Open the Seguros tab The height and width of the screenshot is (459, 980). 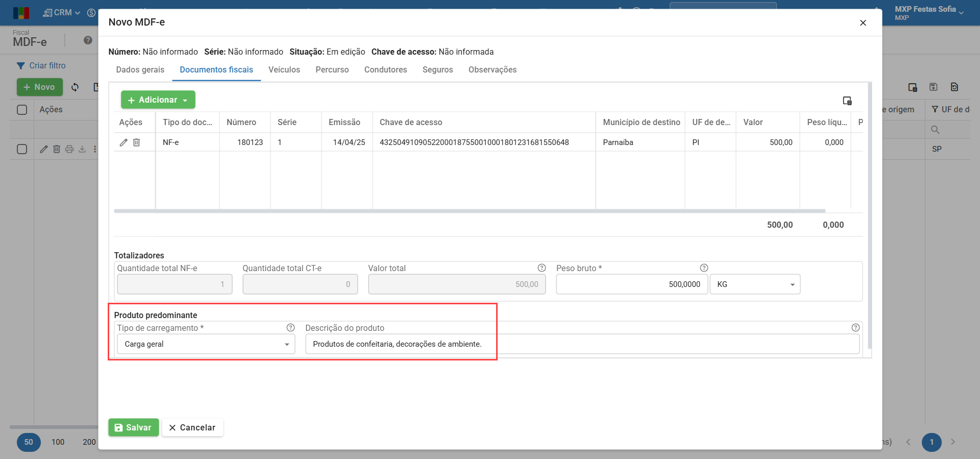coord(438,70)
